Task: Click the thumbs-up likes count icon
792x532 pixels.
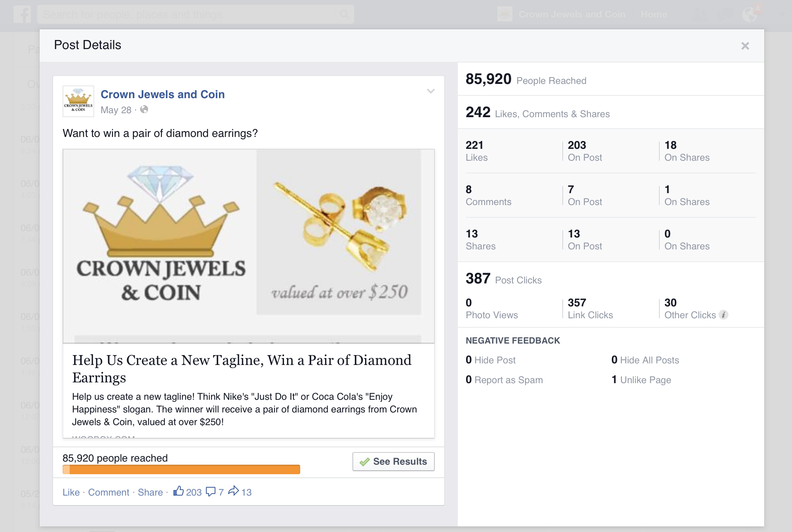Action: (179, 491)
